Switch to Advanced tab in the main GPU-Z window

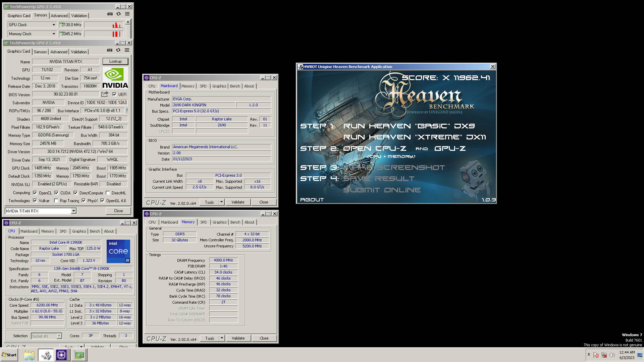click(x=59, y=52)
